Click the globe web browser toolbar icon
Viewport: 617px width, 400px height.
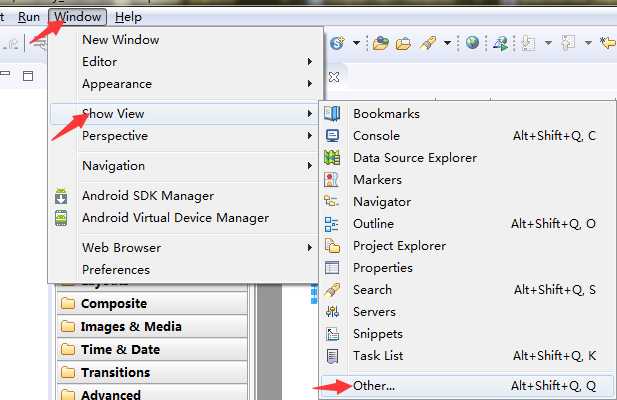(472, 42)
